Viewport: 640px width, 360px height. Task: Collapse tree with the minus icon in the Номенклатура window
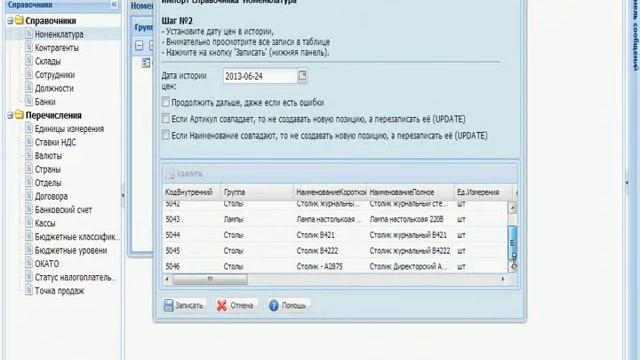(x=139, y=45)
